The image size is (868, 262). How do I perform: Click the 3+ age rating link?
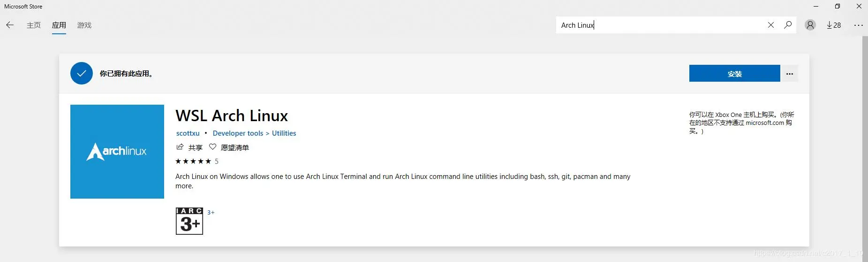[x=211, y=213]
